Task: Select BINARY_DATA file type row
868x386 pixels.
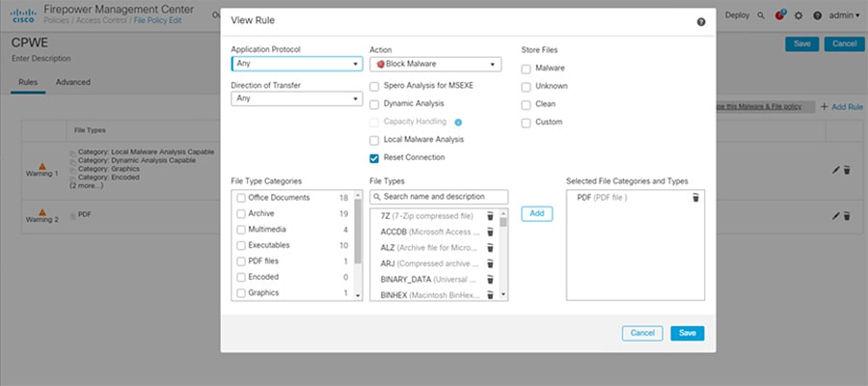Action: point(435,280)
